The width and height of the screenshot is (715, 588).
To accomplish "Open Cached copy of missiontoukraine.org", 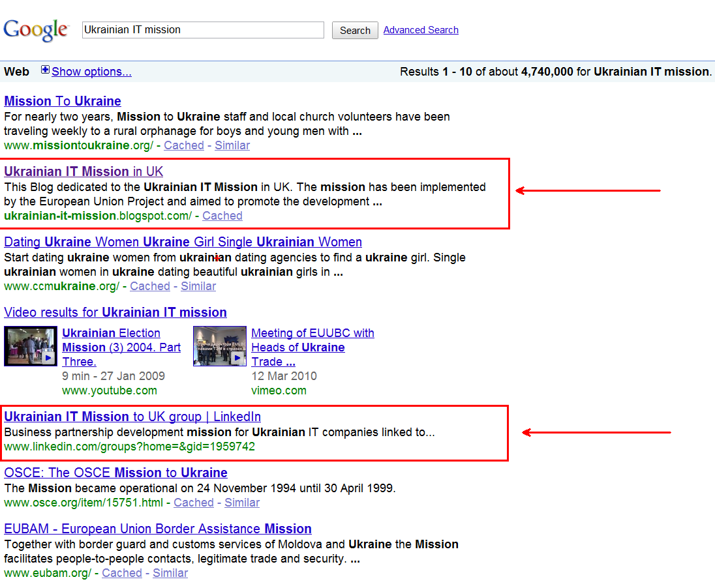I will click(x=184, y=145).
